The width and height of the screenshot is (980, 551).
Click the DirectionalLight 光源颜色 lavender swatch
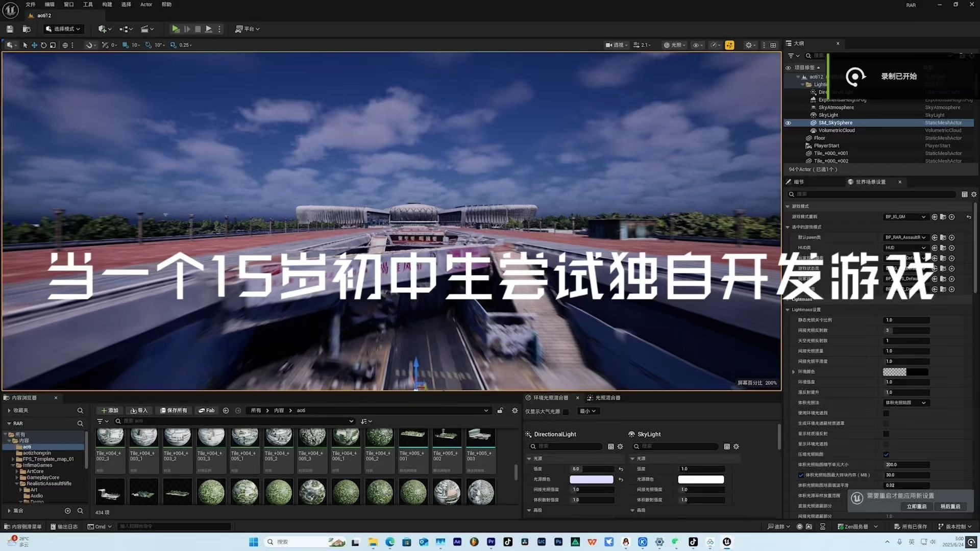(591, 480)
